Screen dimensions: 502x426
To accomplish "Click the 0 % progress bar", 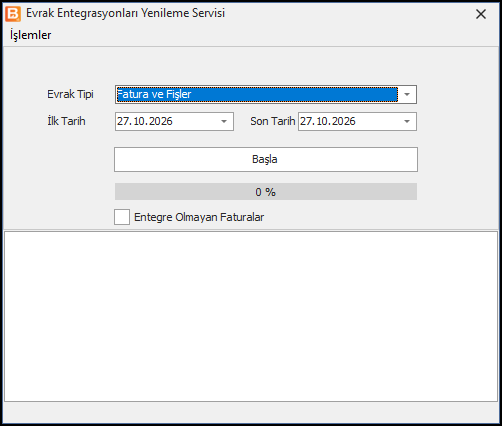I will pos(266,192).
